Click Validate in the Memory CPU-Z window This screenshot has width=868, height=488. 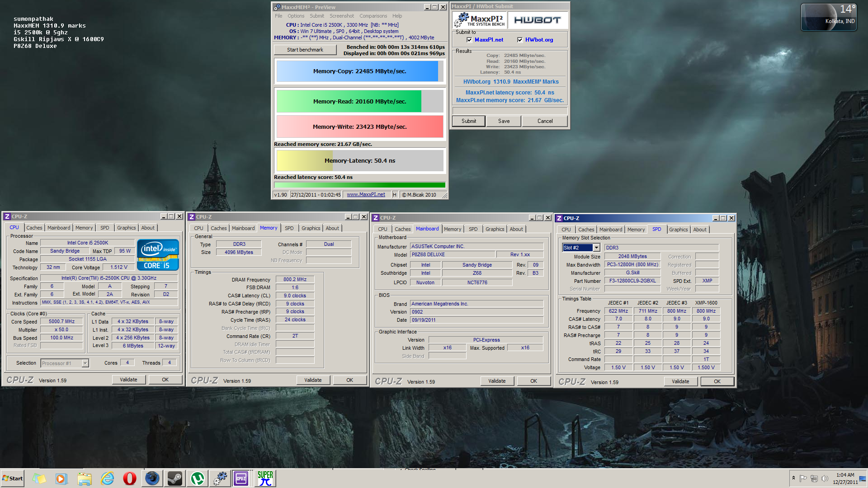click(x=313, y=380)
